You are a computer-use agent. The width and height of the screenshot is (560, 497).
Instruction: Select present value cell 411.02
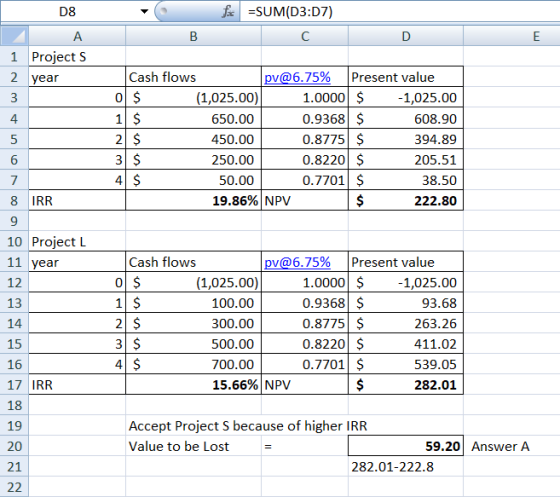[x=406, y=344]
